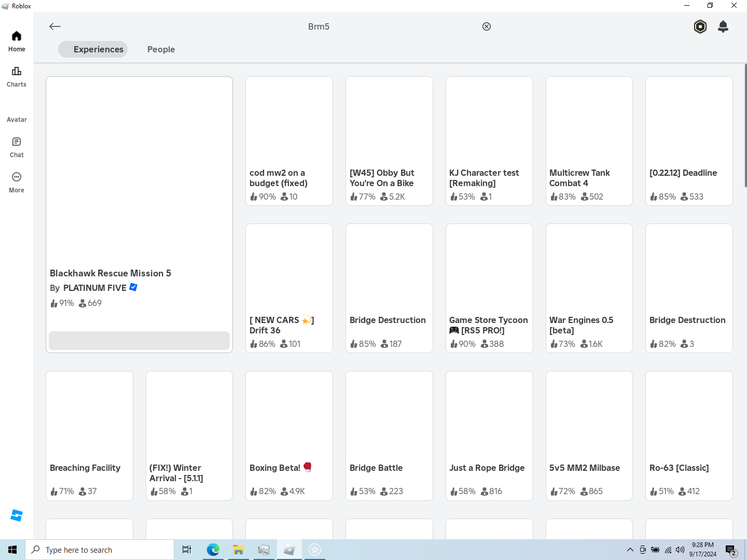Open [NEW CARS] Drift 36 card

coord(289,288)
